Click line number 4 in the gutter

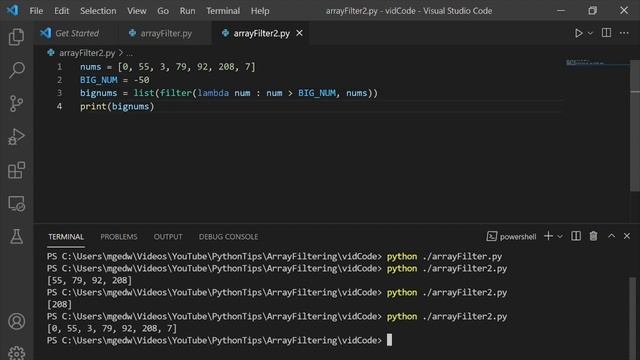[60, 107]
